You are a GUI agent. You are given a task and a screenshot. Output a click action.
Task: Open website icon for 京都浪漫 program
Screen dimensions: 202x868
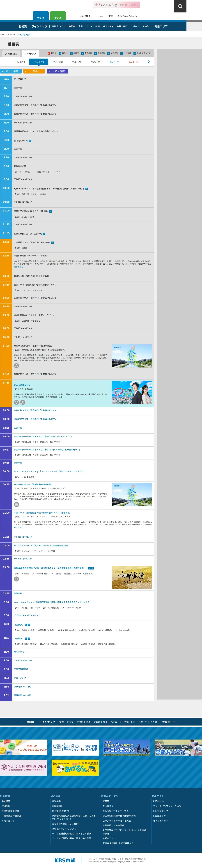pos(16,579)
